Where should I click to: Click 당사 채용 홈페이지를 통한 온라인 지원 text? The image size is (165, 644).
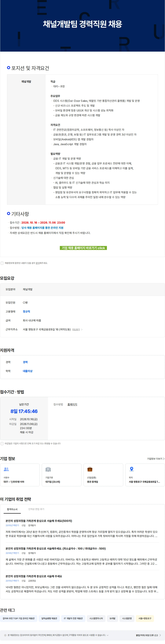(x=42, y=228)
